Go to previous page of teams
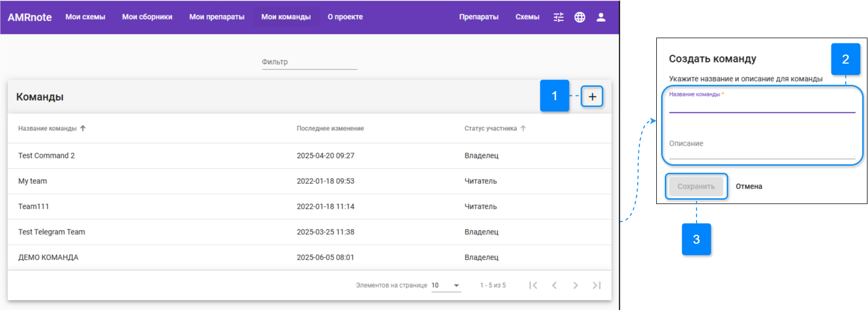868x310 pixels. [x=554, y=285]
